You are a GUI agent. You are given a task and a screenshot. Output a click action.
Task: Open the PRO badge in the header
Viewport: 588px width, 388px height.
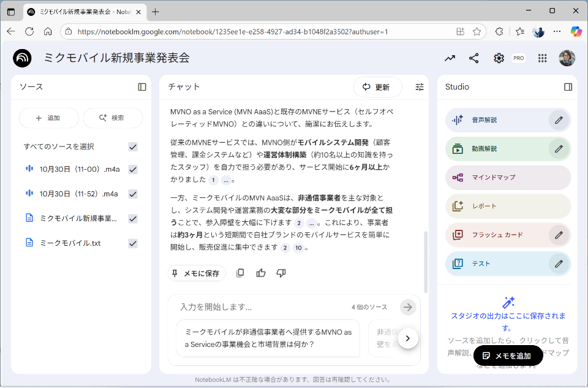[519, 58]
